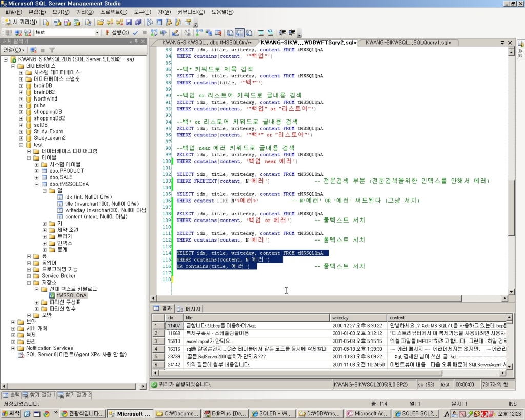This screenshot has height=420, width=525.
Task: Expand the 인덱스 folder node
Action: pos(44,243)
